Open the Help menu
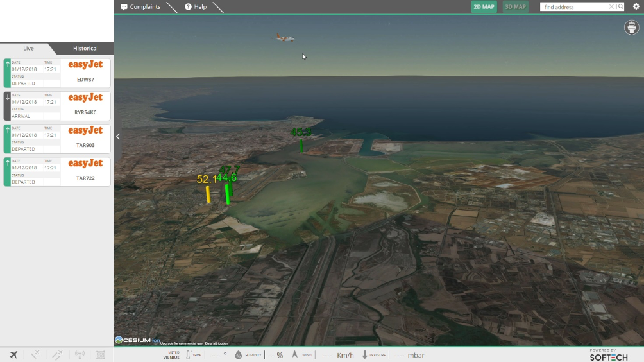The height and width of the screenshot is (362, 644). [196, 7]
